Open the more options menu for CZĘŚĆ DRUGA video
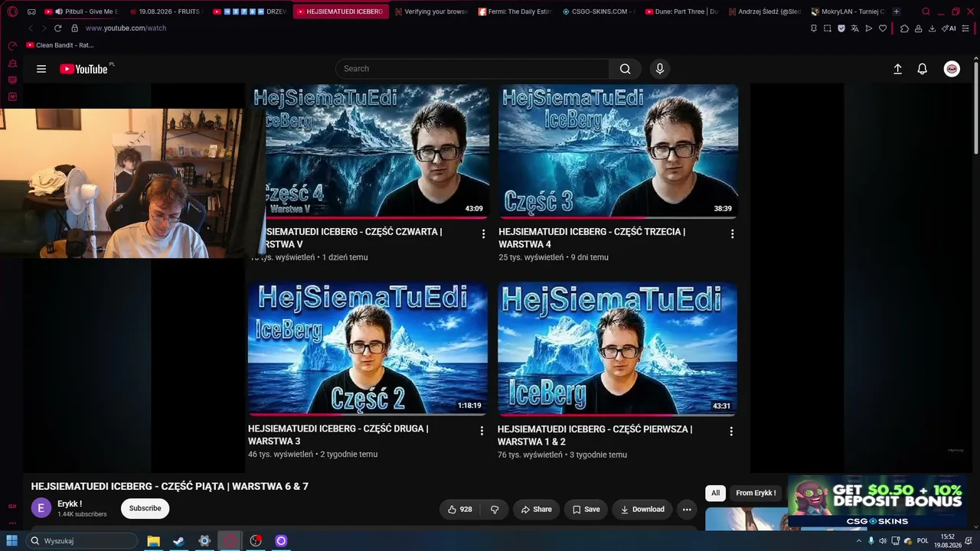The height and width of the screenshot is (551, 980). (x=482, y=431)
